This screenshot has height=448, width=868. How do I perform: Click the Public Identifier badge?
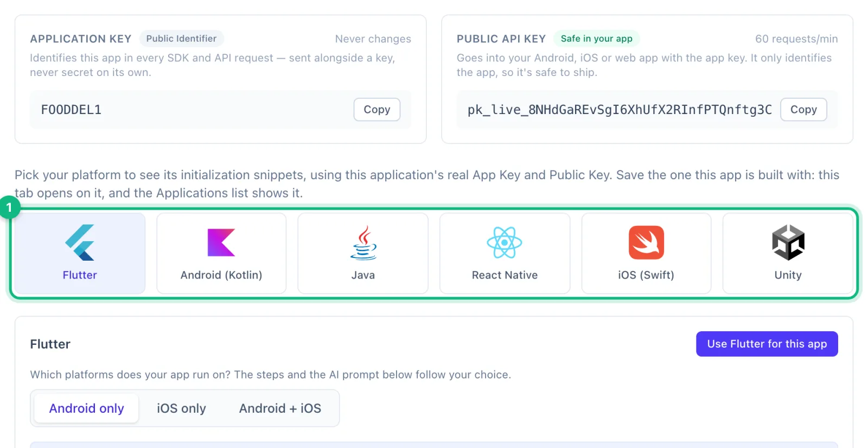click(181, 39)
